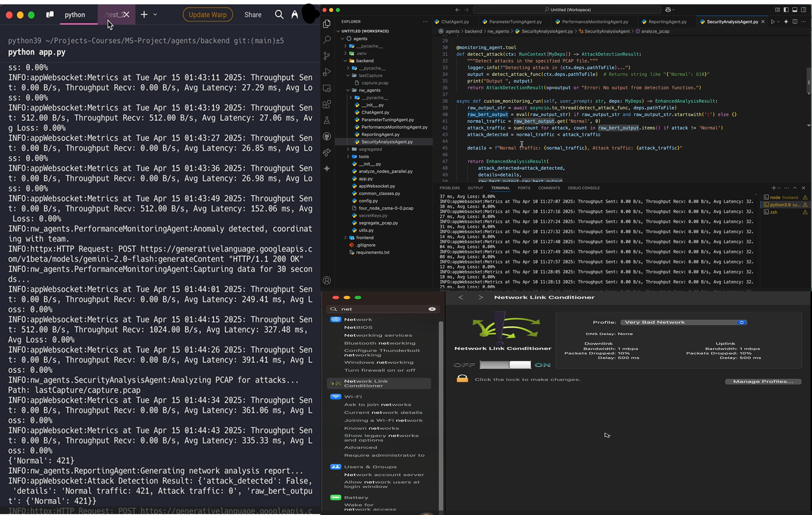Open the Profile dropdown showing Very Bad Network
812x515 pixels.
(683, 322)
